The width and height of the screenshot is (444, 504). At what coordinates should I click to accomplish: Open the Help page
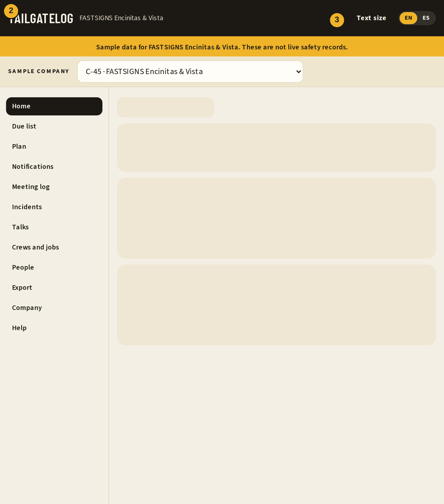click(x=54, y=328)
